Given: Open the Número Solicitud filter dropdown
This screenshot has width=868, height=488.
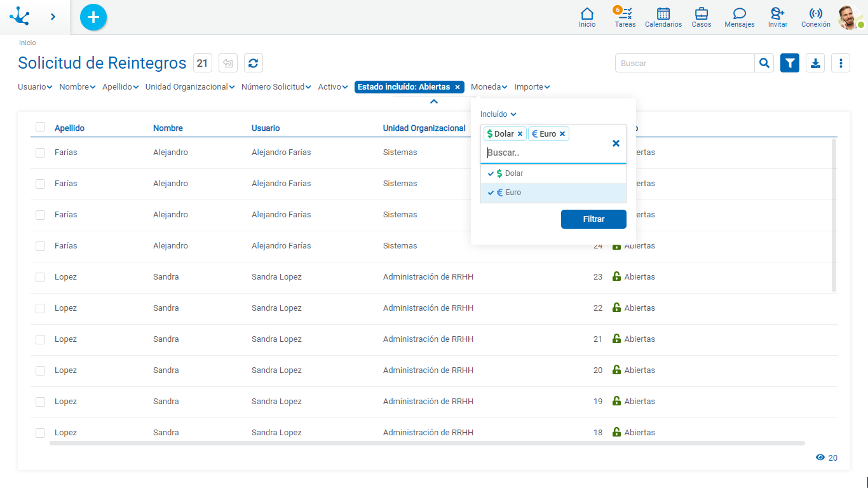Looking at the screenshot, I should point(276,87).
